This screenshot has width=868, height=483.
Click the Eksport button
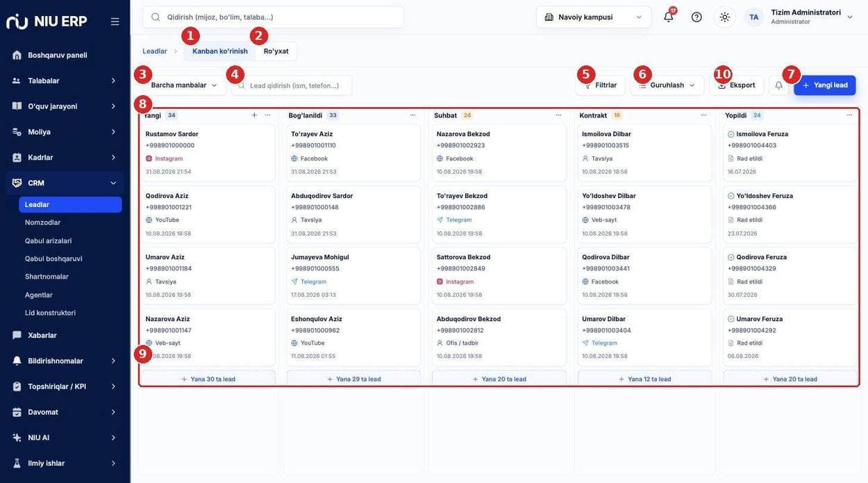737,85
